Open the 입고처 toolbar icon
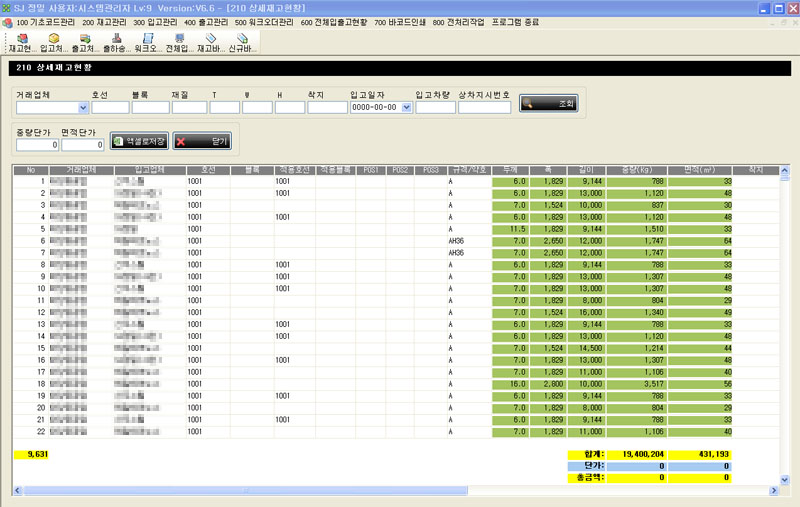This screenshot has height=507, width=800. tap(54, 42)
